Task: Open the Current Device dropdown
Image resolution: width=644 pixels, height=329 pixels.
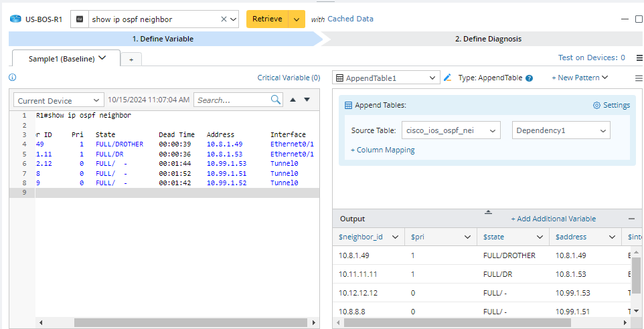Action: (x=59, y=100)
